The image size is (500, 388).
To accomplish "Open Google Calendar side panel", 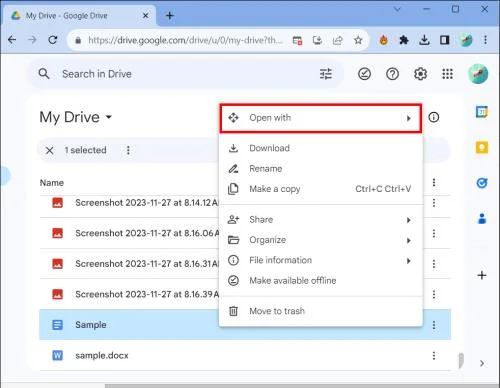I will coord(482,112).
